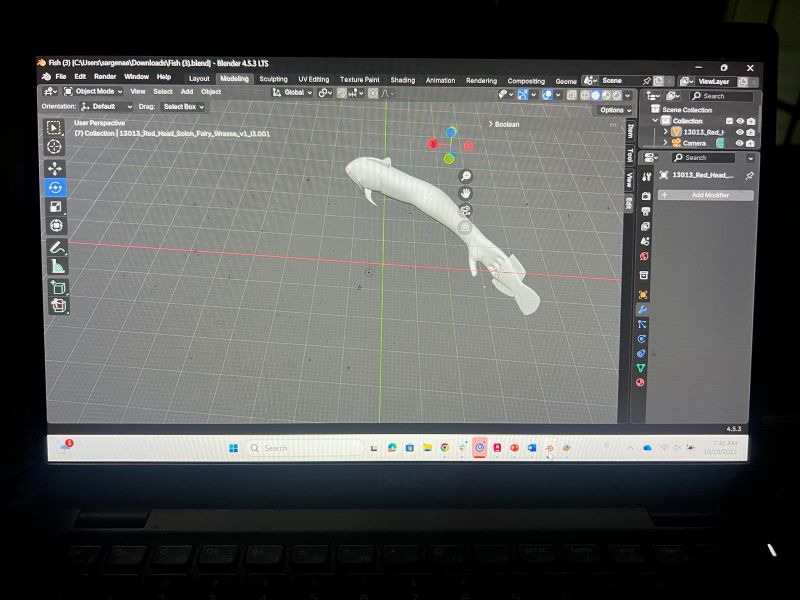Open the Select Box drag dropdown
The image size is (800, 600).
point(183,106)
